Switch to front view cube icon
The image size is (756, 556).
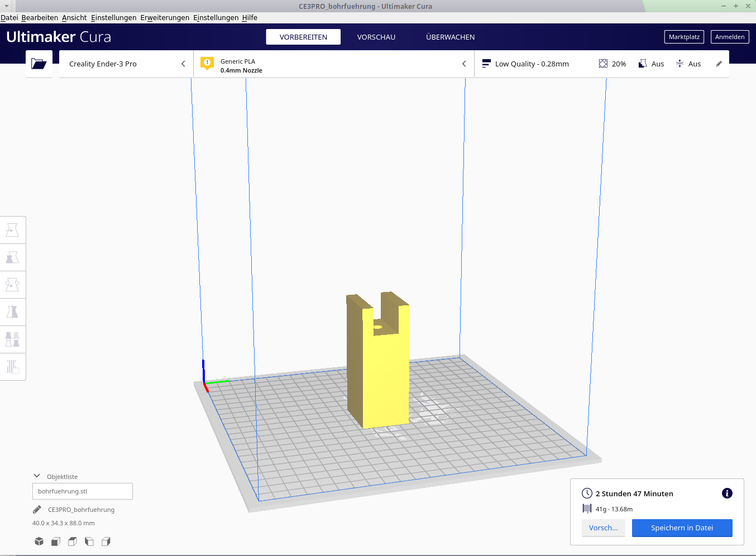pos(56,541)
